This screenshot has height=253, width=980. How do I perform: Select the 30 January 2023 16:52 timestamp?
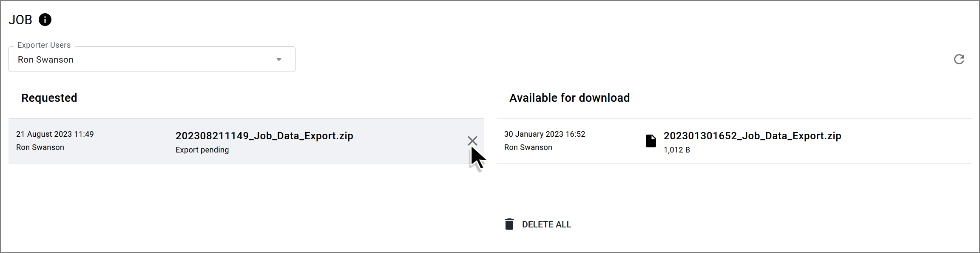pyautogui.click(x=545, y=134)
